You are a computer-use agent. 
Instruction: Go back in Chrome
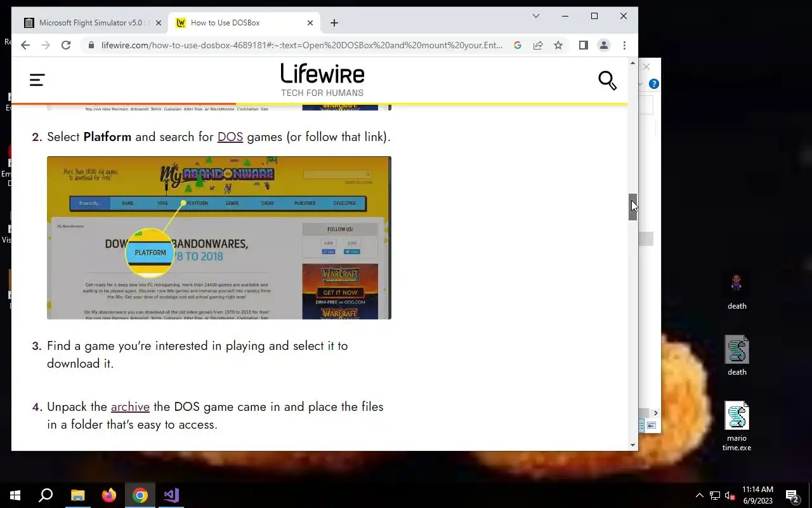tap(25, 45)
